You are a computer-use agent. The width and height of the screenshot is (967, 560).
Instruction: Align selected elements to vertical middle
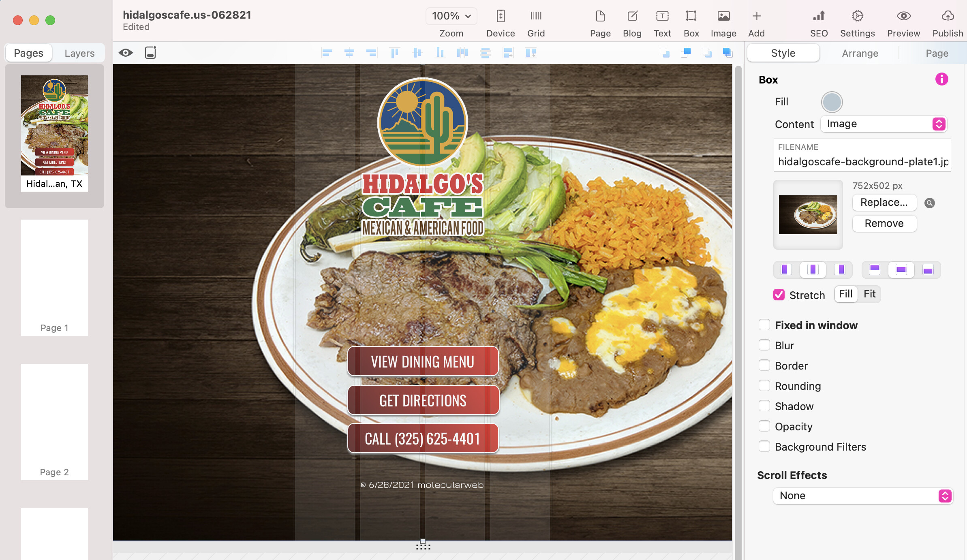click(417, 53)
